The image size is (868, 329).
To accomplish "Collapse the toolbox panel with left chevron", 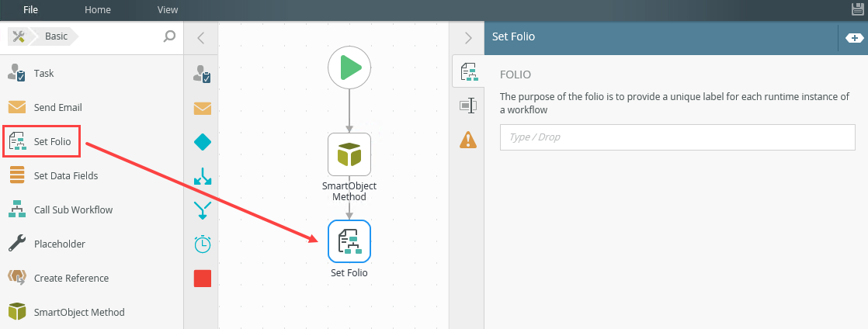I will [x=200, y=37].
